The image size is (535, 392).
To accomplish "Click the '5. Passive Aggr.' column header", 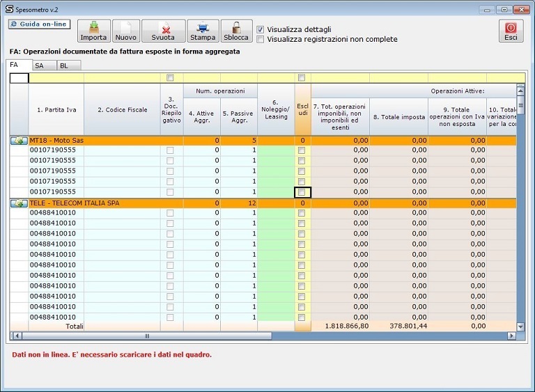I will coord(239,117).
